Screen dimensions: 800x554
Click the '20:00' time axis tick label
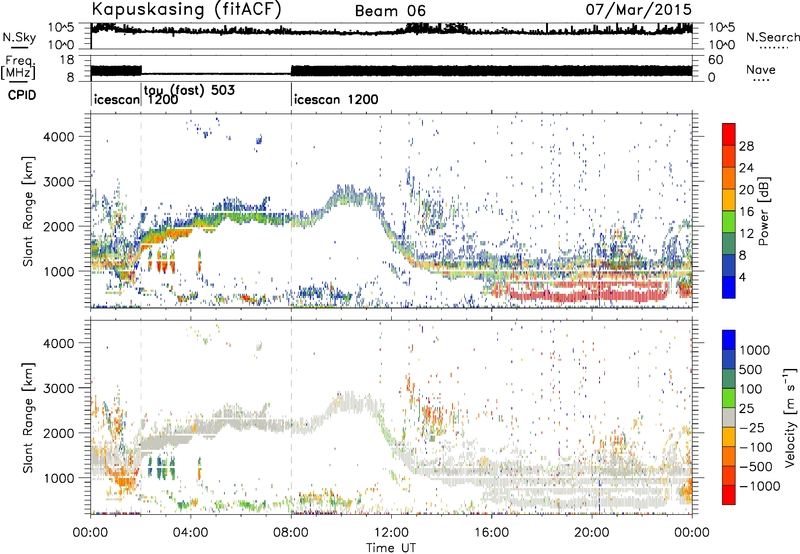(x=592, y=533)
